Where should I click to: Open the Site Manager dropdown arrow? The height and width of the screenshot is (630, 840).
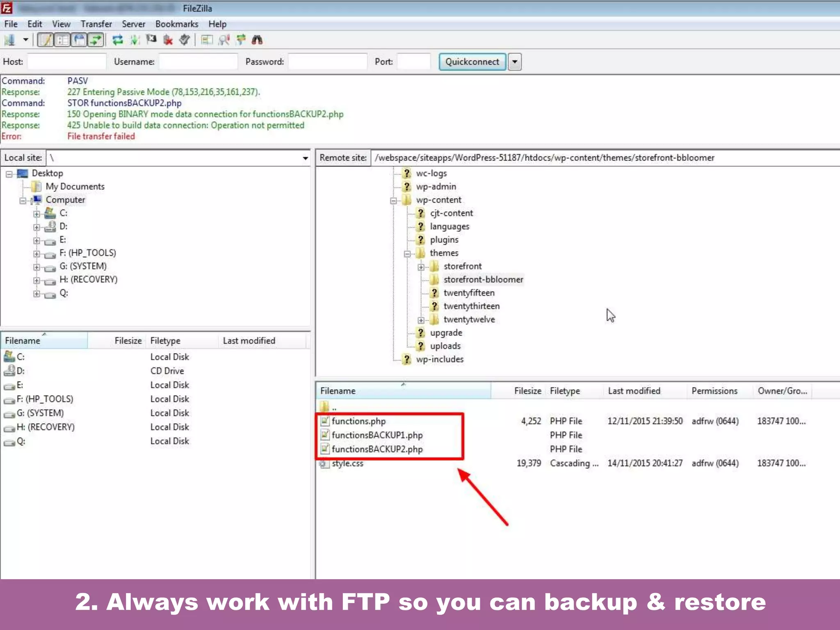(x=25, y=40)
